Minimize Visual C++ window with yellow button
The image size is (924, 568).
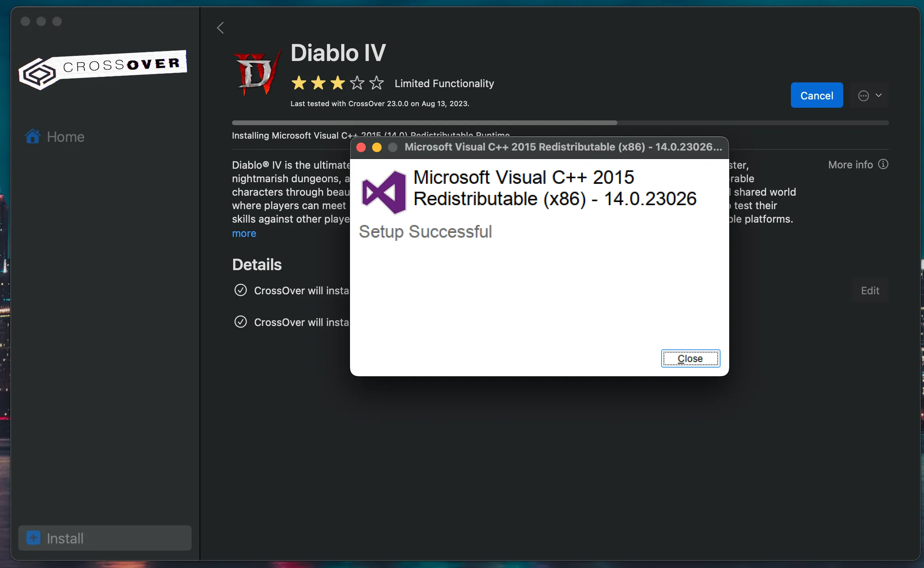(377, 147)
